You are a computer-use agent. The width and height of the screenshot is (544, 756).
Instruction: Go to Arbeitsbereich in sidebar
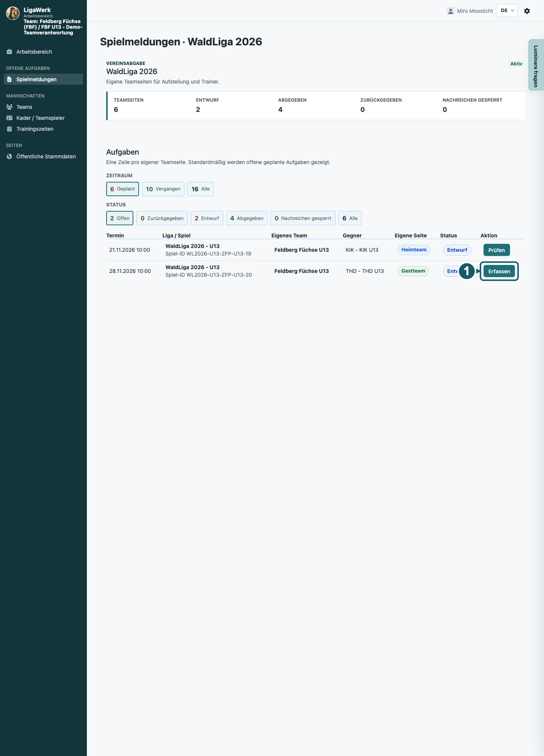coord(43,52)
